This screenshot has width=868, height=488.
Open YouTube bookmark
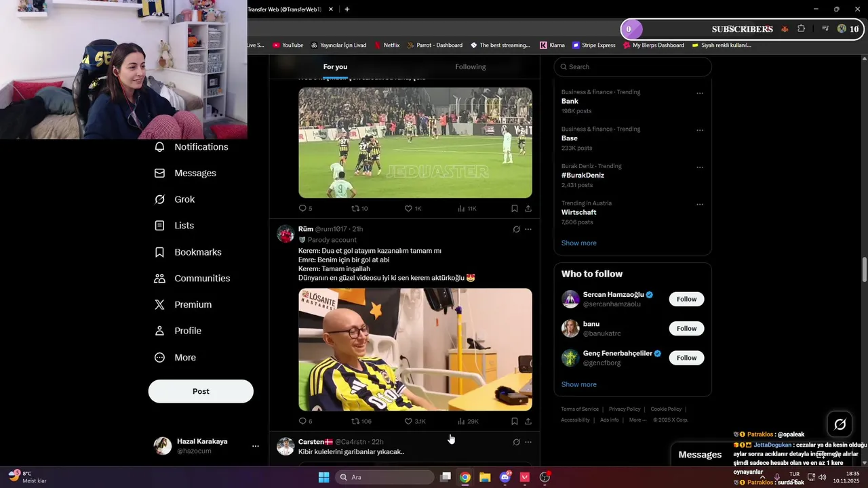coord(288,45)
